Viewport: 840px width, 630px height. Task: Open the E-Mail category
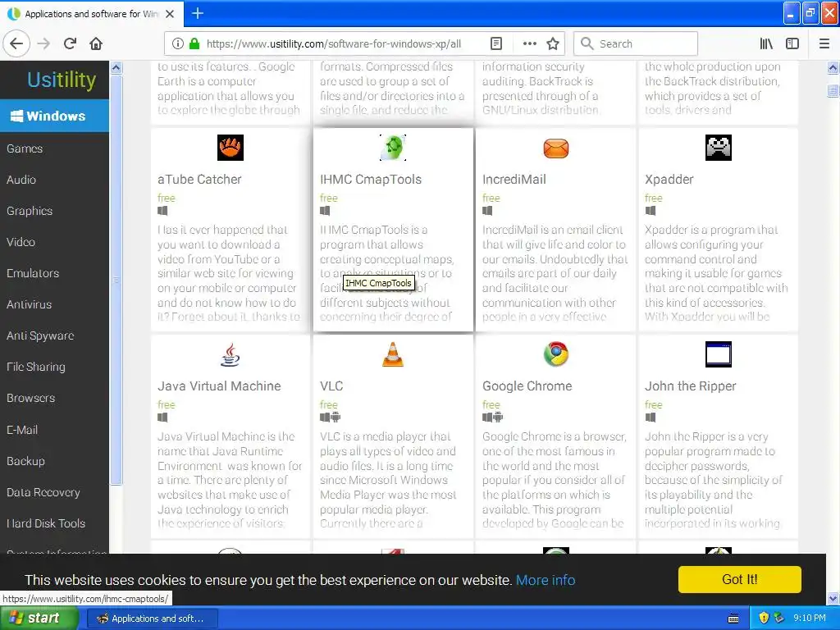[22, 430]
